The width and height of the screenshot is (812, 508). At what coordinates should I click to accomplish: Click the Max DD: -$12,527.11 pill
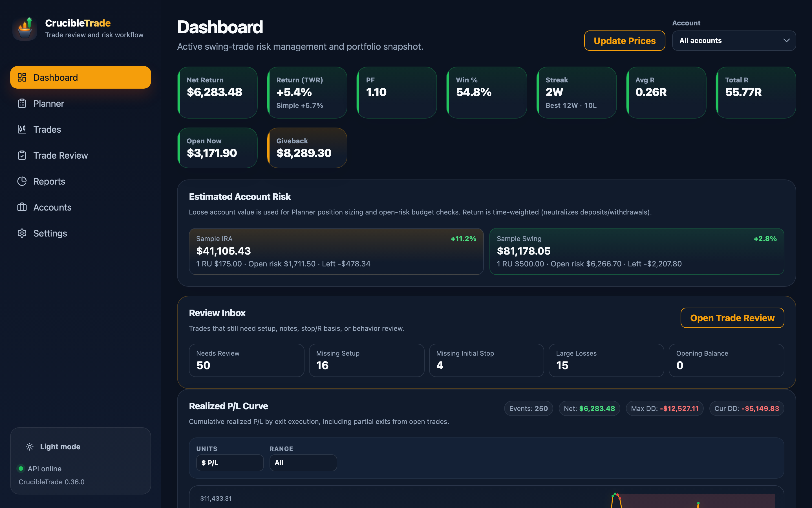click(x=664, y=409)
